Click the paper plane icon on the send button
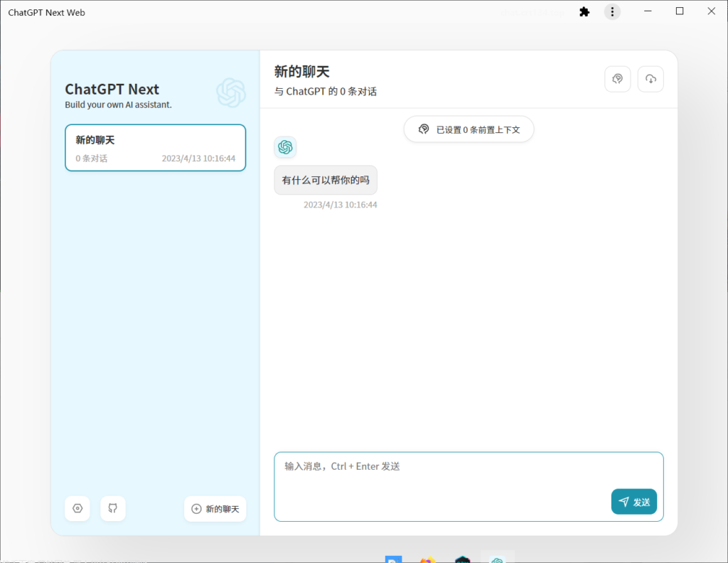Screen dimensions: 728x563 (x=624, y=501)
